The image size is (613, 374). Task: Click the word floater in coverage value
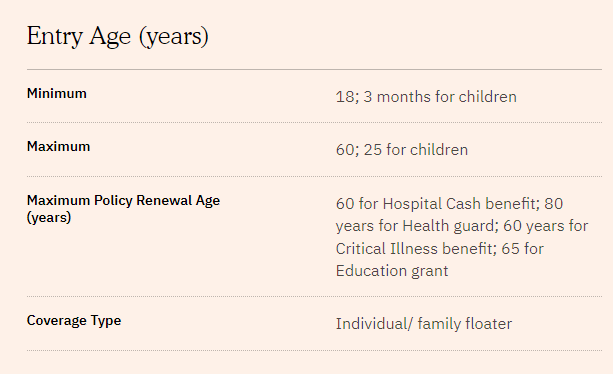point(489,324)
